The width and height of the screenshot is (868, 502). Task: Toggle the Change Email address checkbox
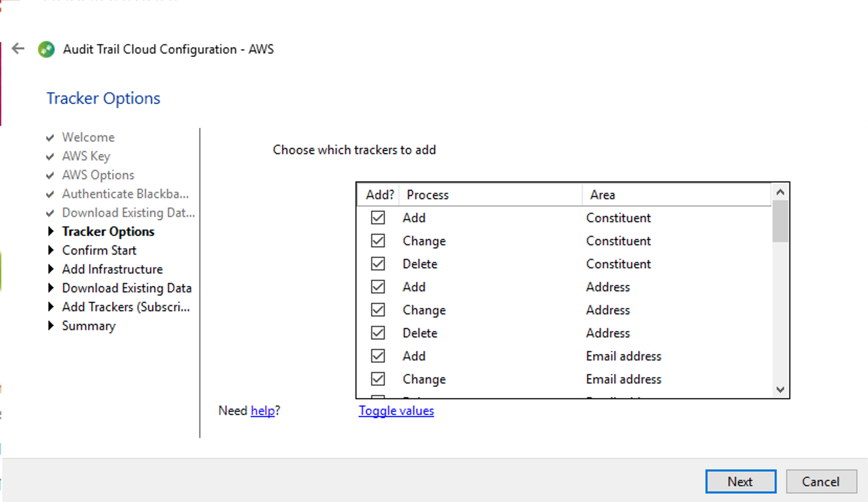pos(378,379)
